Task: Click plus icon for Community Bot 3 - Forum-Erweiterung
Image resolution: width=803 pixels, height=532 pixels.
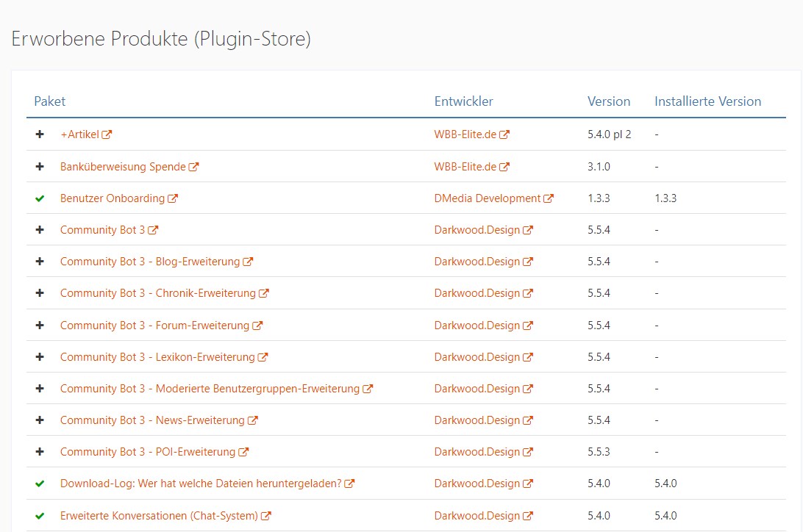Action: click(x=40, y=326)
